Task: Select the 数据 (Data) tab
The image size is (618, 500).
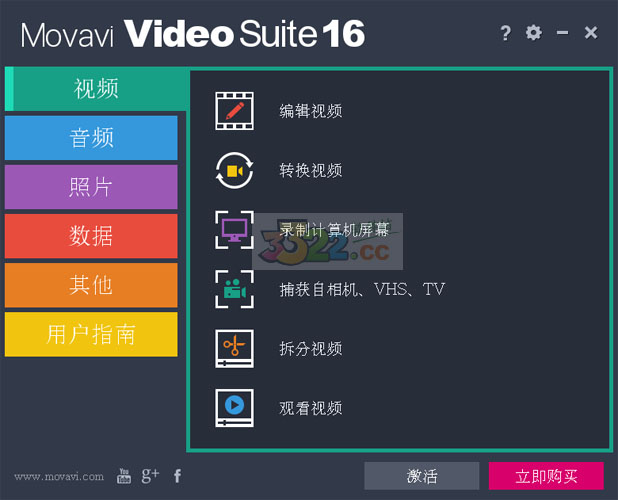Action: tap(91, 236)
